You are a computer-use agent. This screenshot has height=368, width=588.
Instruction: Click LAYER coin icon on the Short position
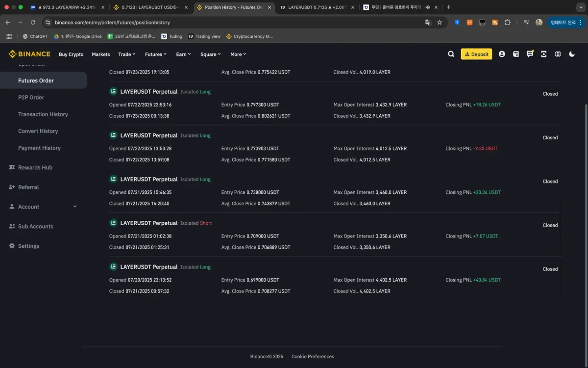click(113, 223)
